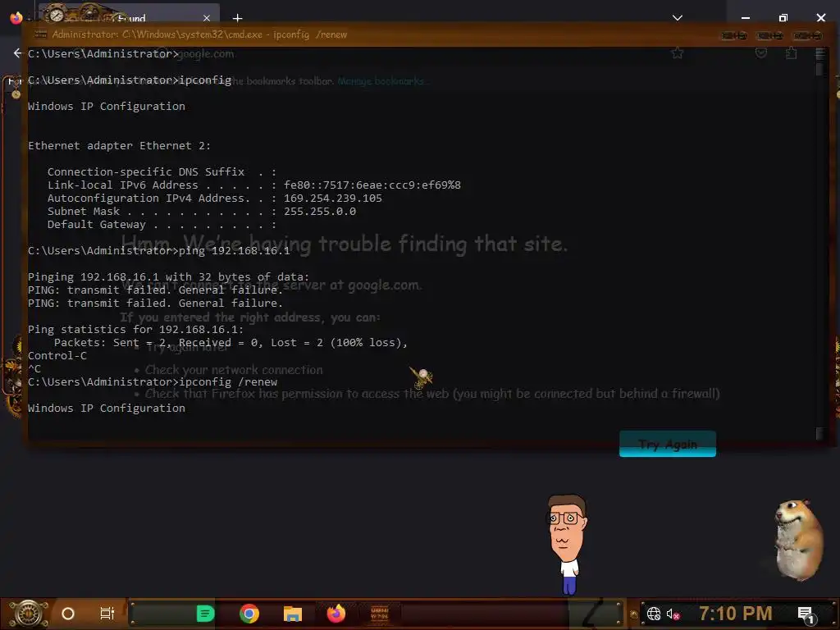Select the cmd window taskbar icon
This screenshot has height=630, width=840.
[x=380, y=614]
